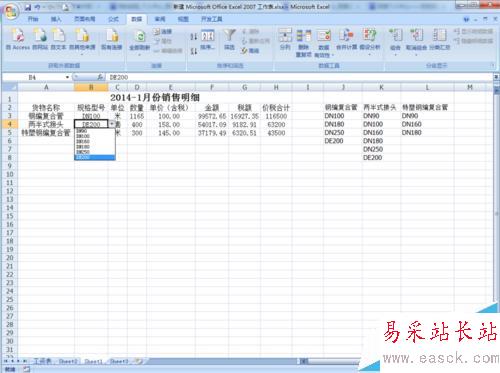Image resolution: width=500 pixels, height=373 pixels.
Task: Select column A header
Action: (46, 87)
